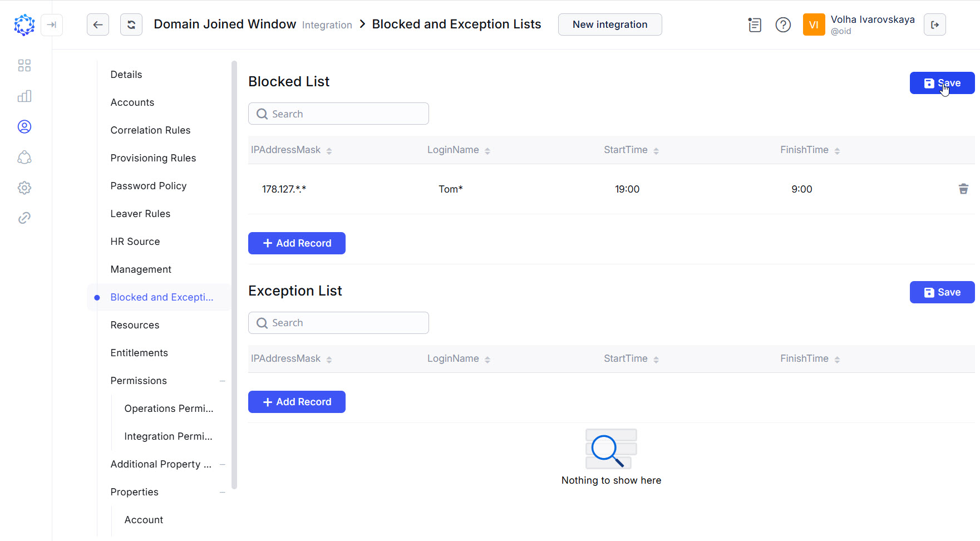Viewport: 980px width, 541px height.
Task: Open Settings via the gear sidebar icon
Action: coord(24,188)
